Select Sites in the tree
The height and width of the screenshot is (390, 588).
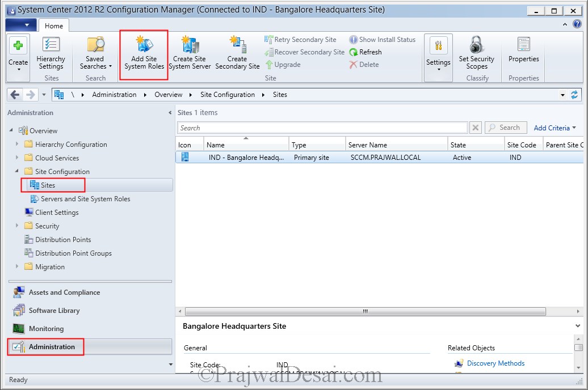[48, 185]
